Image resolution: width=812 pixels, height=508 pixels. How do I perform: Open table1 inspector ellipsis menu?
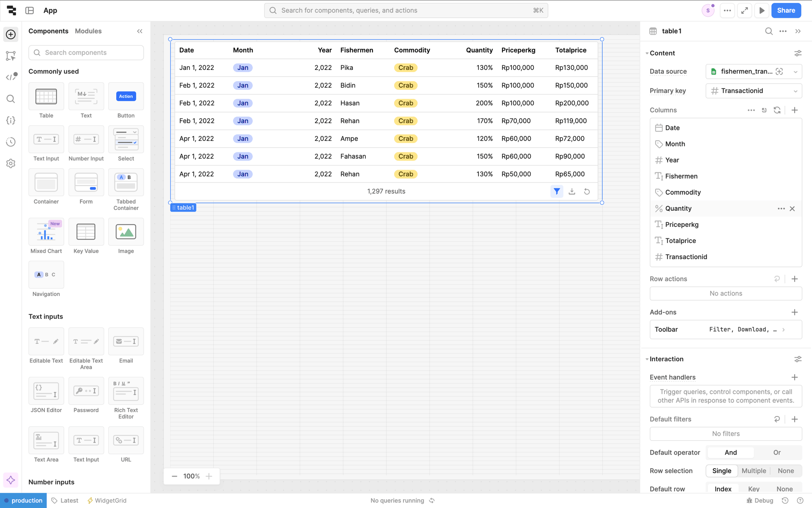(783, 31)
